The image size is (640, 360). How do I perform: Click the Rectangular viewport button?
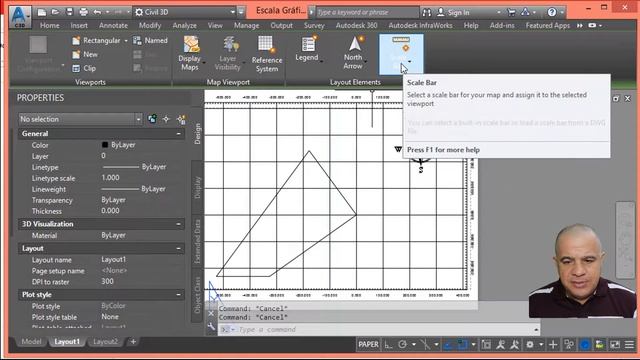(x=97, y=40)
